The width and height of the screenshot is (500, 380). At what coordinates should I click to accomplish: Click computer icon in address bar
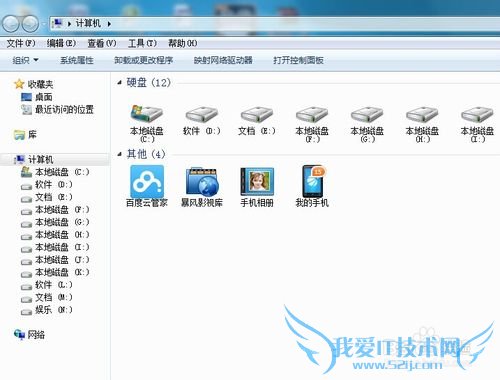[58, 23]
